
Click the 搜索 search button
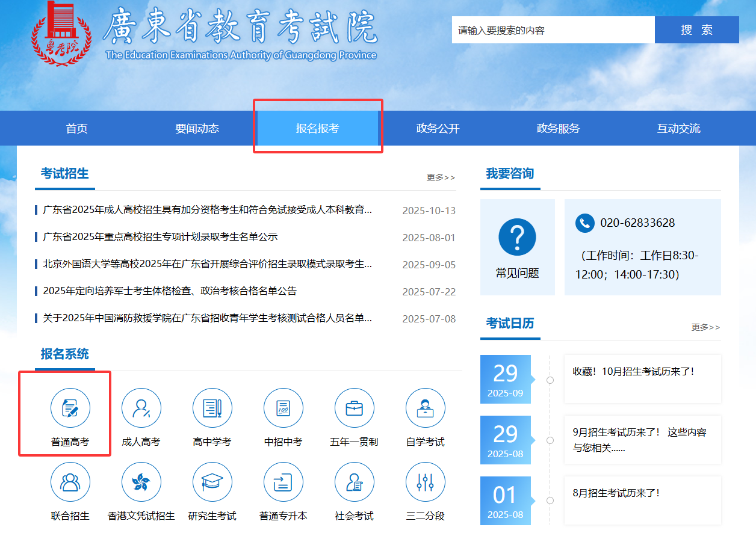tap(696, 30)
